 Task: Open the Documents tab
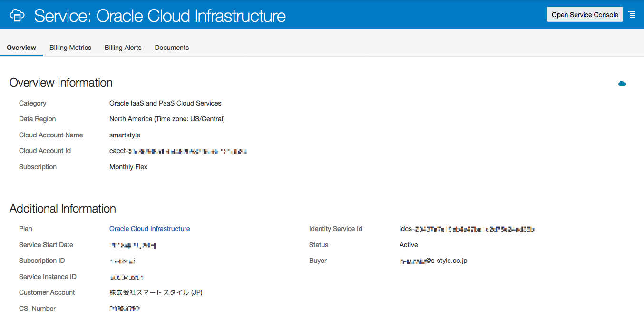pyautogui.click(x=172, y=48)
